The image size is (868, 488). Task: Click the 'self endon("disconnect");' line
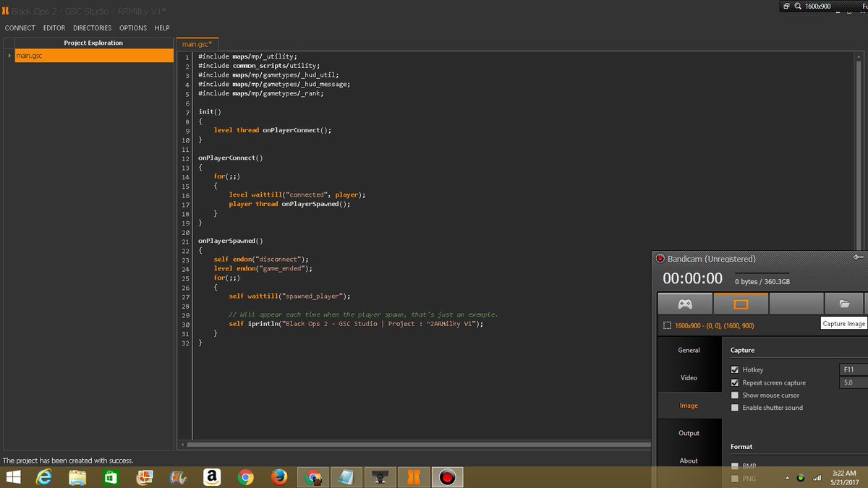click(x=261, y=259)
